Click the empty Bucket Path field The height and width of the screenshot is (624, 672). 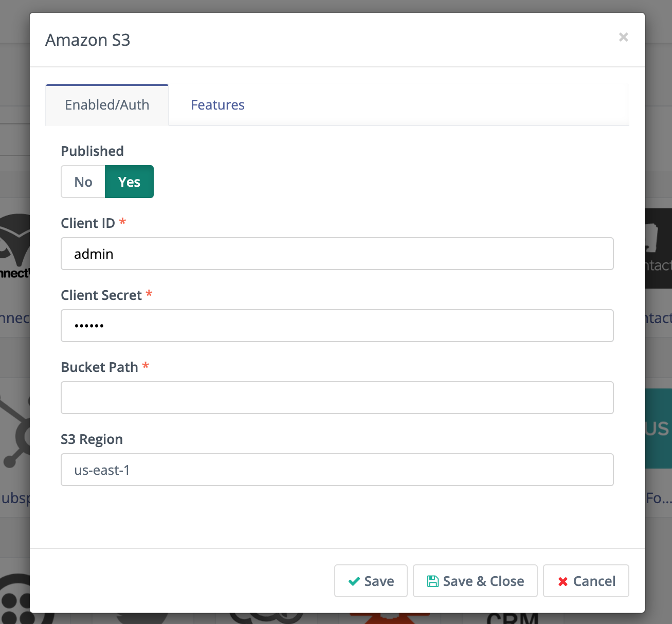pyautogui.click(x=337, y=398)
